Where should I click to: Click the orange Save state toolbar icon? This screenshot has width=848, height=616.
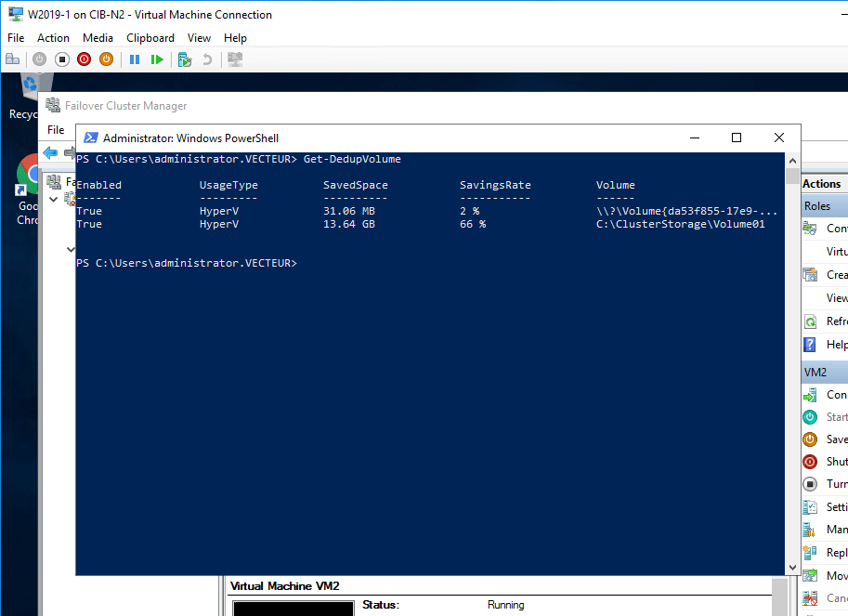pyautogui.click(x=106, y=59)
